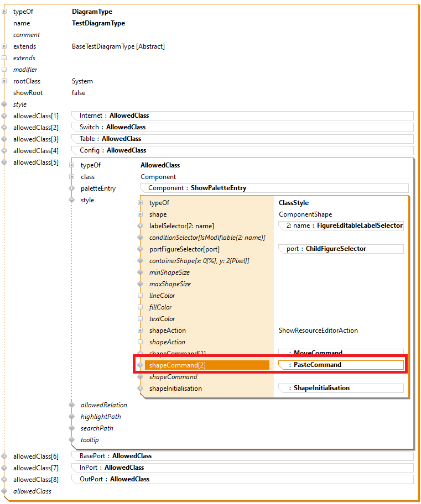Screen dimensions: 421x504
Task: Click the plus icon next to shapeCommand[2]
Action: click(x=140, y=365)
